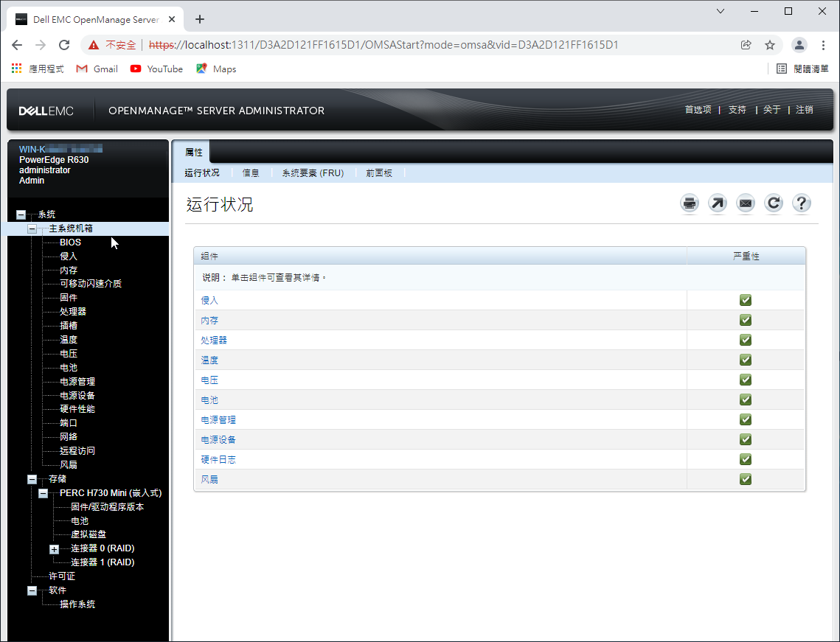Select 远程访问 in the tree
The image size is (840, 642).
point(77,451)
